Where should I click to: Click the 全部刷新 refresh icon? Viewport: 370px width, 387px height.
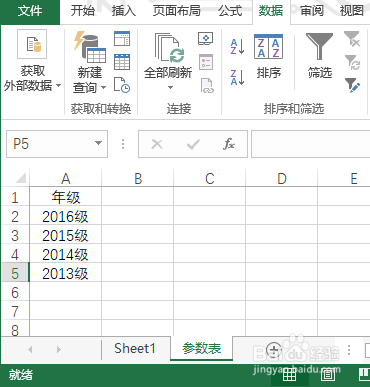(169, 48)
